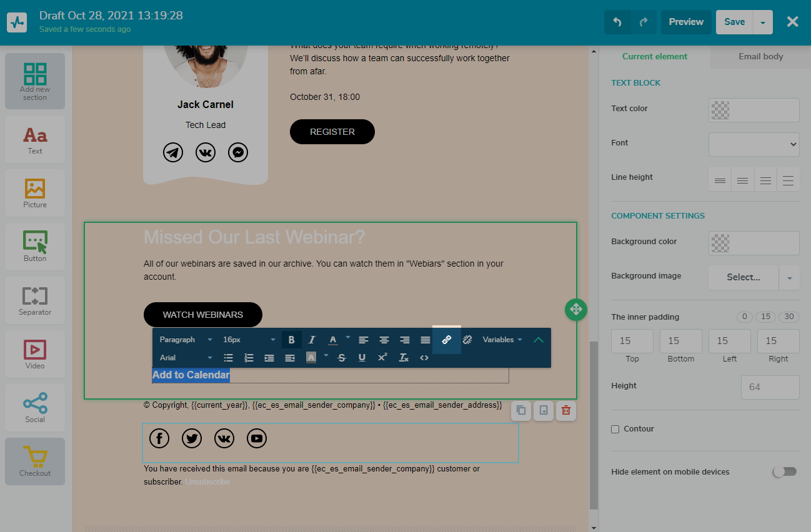The height and width of the screenshot is (532, 811).
Task: Save the email draft
Action: pos(735,22)
